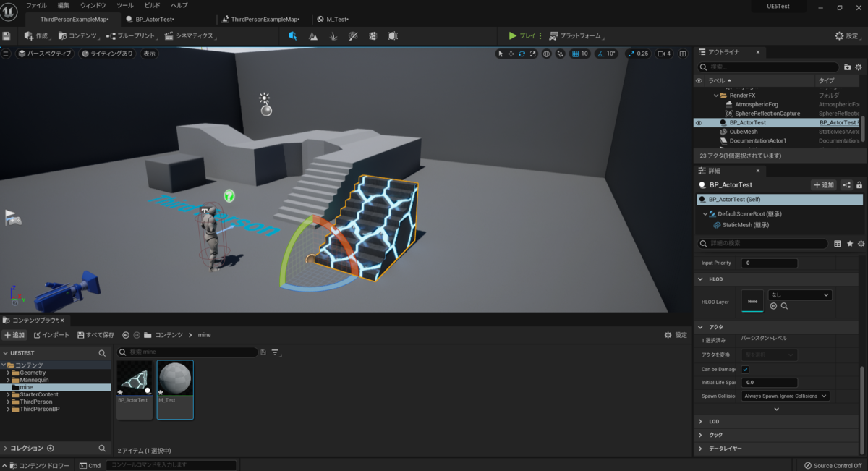Choose the viewport scale tool
This screenshot has width=868, height=471.
click(x=533, y=54)
